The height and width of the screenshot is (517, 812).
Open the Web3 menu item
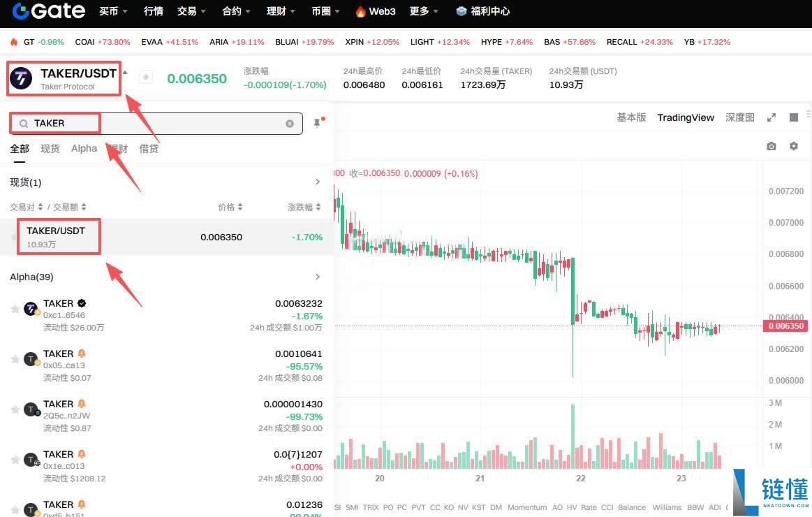point(376,11)
